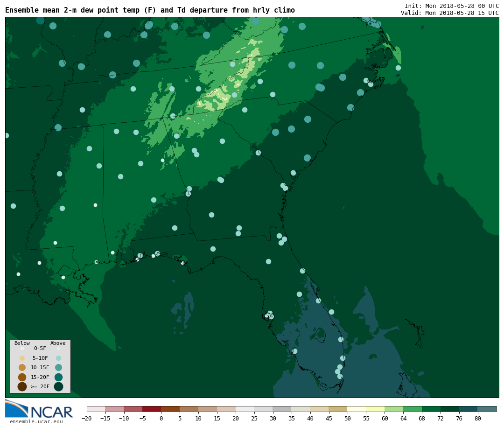Select the Below 5-10F legend circle
The width and height of the screenshot is (504, 427).
point(22,358)
